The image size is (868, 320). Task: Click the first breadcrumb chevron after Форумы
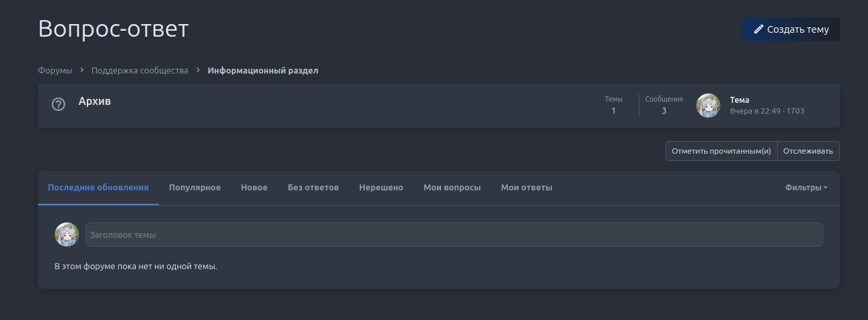(x=82, y=70)
